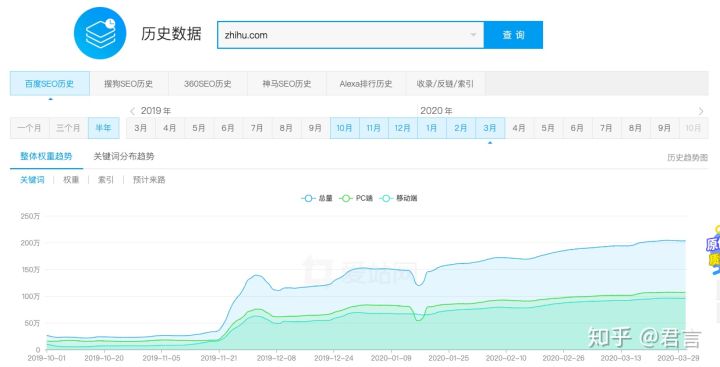Show the 预计来路 chart metric
720x367 pixels.
pyautogui.click(x=149, y=180)
